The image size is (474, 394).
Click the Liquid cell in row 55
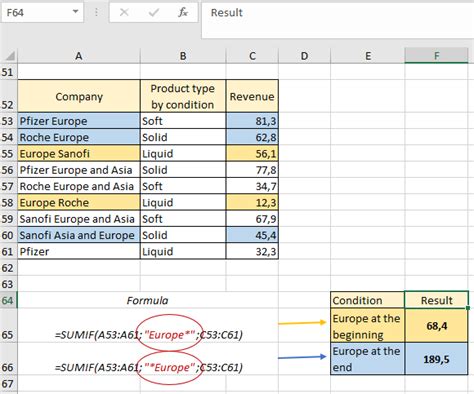(x=183, y=154)
